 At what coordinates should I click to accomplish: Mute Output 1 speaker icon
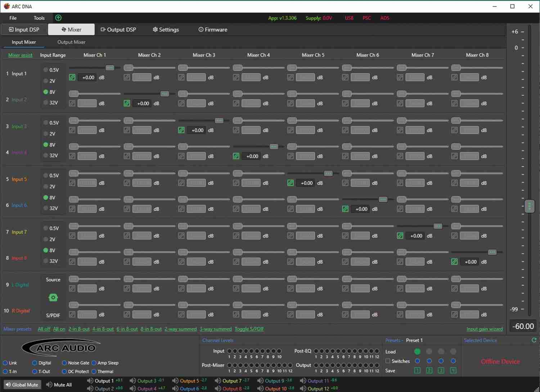tap(90, 380)
